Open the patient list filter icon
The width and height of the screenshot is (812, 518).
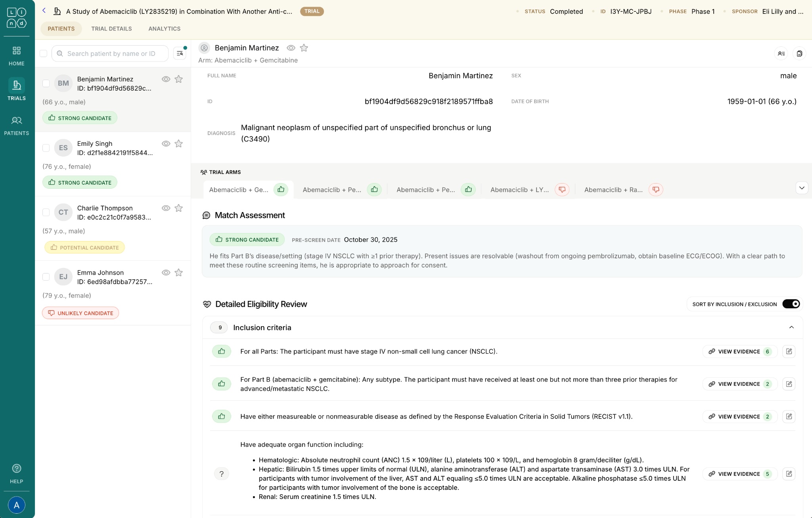click(179, 53)
